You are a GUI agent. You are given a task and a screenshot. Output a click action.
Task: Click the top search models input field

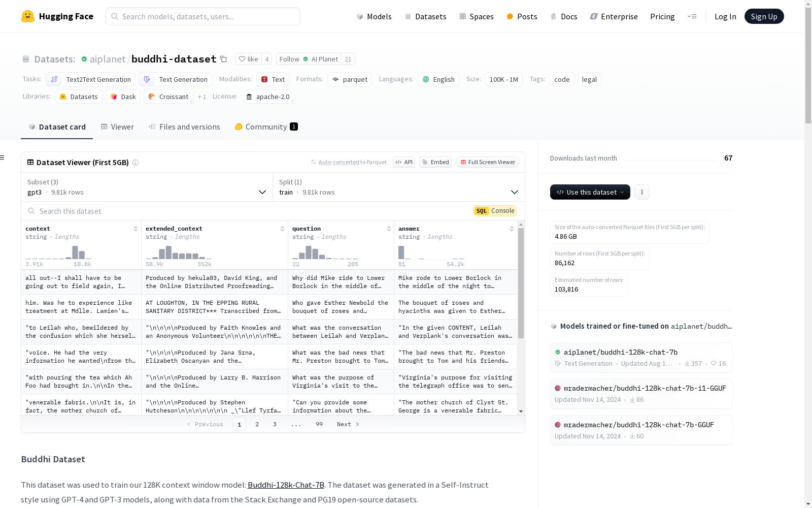click(x=203, y=16)
